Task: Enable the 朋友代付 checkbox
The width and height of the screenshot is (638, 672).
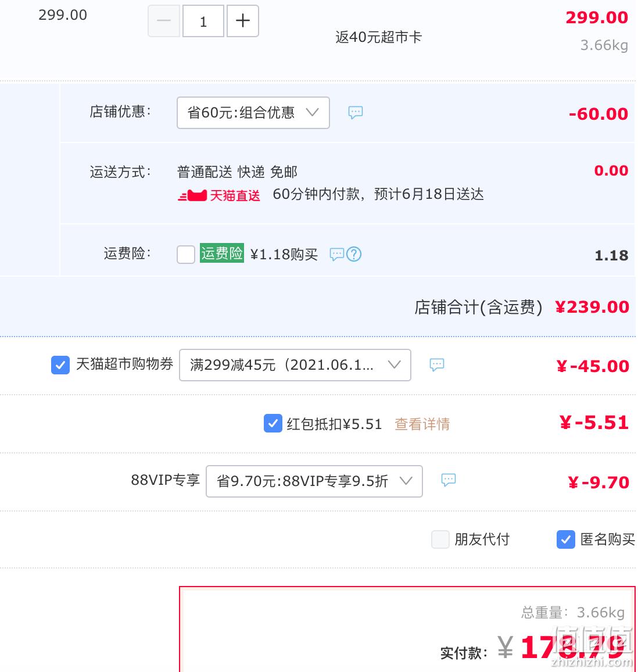Action: [440, 539]
